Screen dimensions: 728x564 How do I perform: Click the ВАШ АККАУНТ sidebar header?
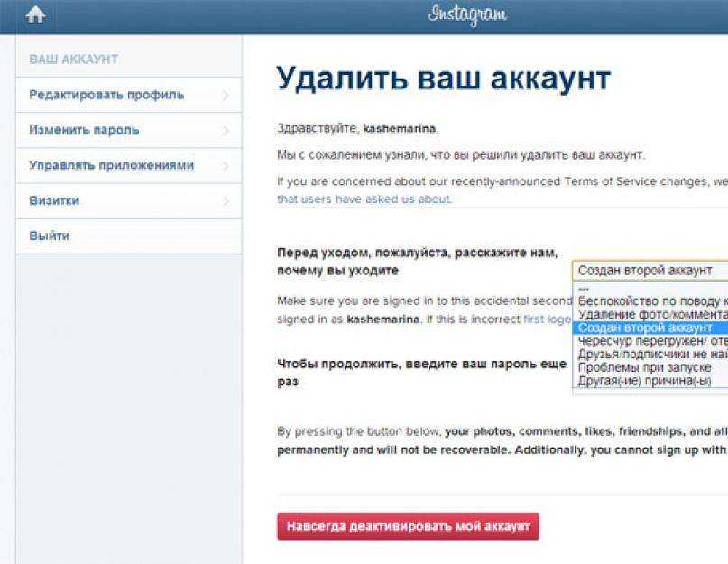click(x=74, y=60)
